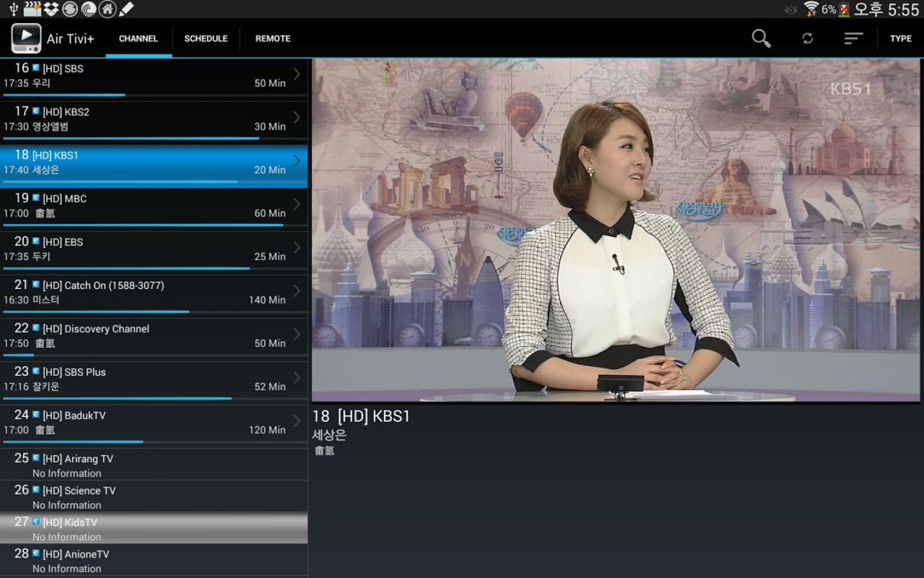Select [HD] KidsTV channel
Image resolution: width=924 pixels, height=578 pixels.
tap(154, 528)
